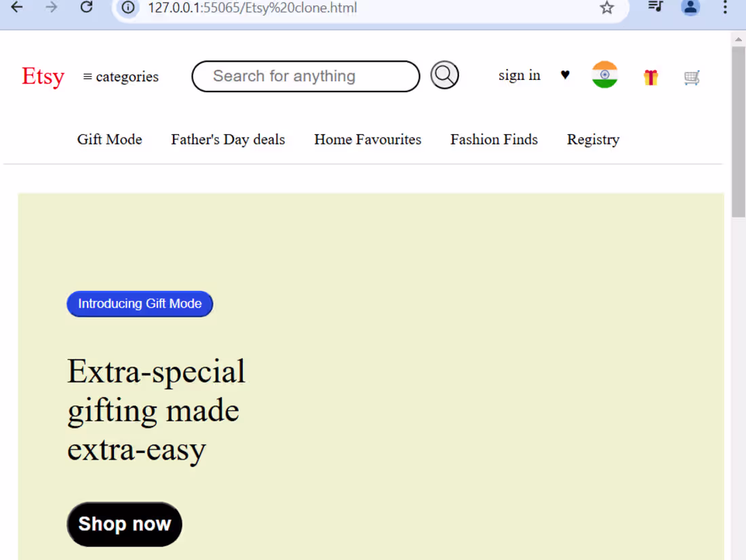Bookmark the page with the star icon
The height and width of the screenshot is (560, 746).
(606, 8)
